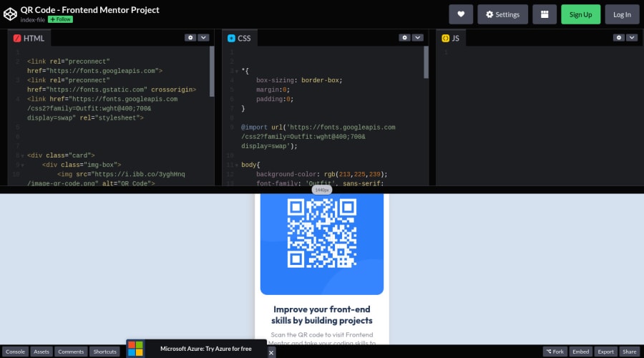Open the Comments panel
644x358 pixels.
pyautogui.click(x=71, y=352)
